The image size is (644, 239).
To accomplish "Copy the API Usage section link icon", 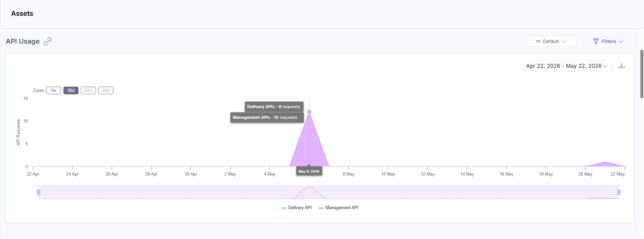I will [48, 41].
